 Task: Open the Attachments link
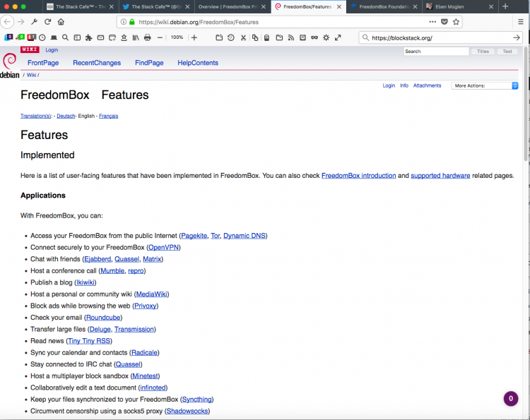point(428,85)
